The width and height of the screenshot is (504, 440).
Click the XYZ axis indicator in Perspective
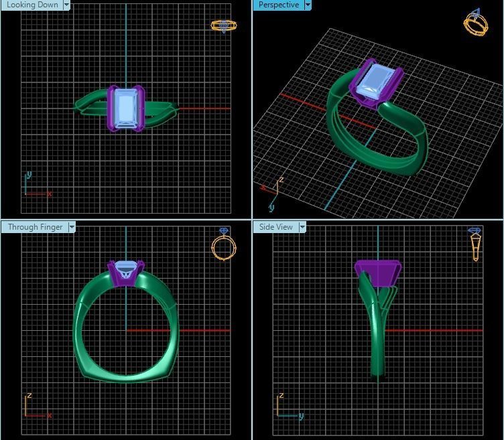tap(273, 194)
